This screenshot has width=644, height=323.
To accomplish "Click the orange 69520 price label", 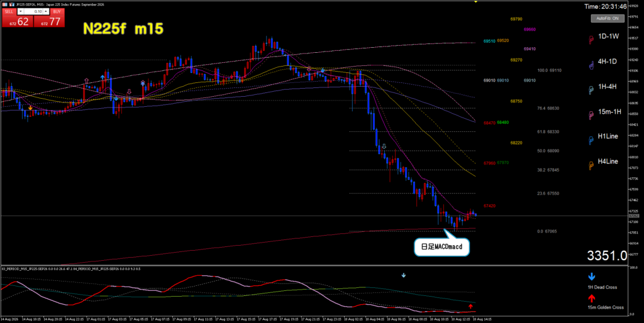I will pyautogui.click(x=503, y=41).
